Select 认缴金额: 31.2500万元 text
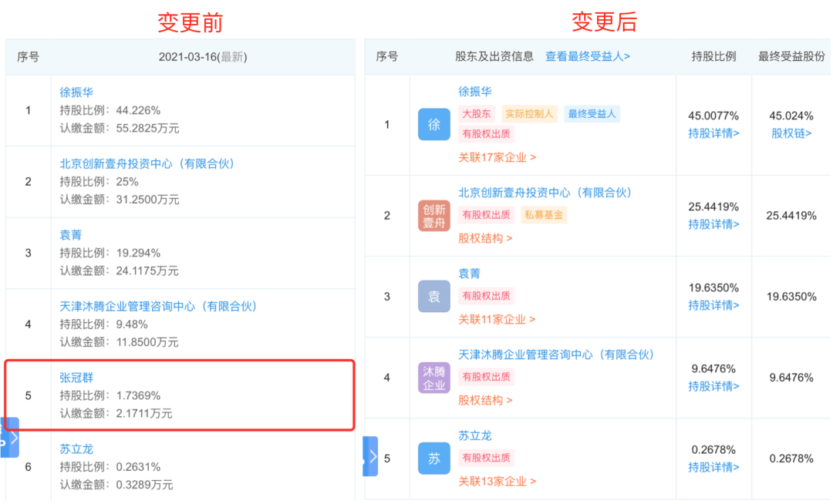The width and height of the screenshot is (833, 504). [x=120, y=200]
